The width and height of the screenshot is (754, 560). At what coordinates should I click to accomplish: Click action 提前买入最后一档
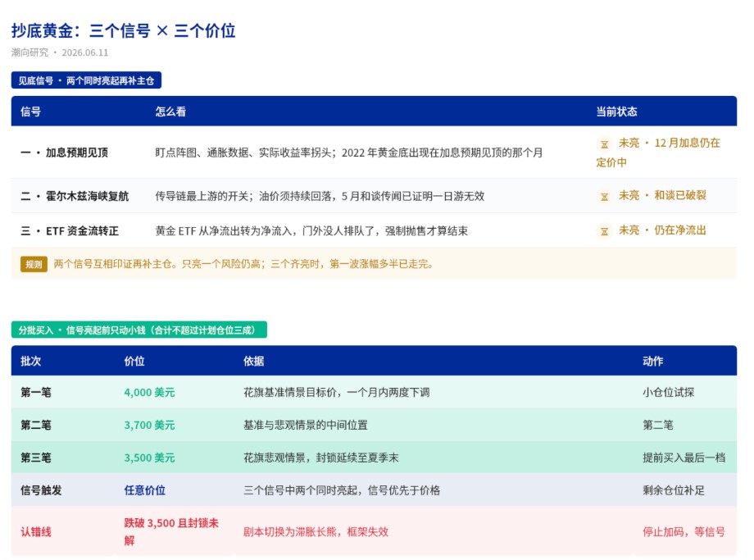(684, 458)
